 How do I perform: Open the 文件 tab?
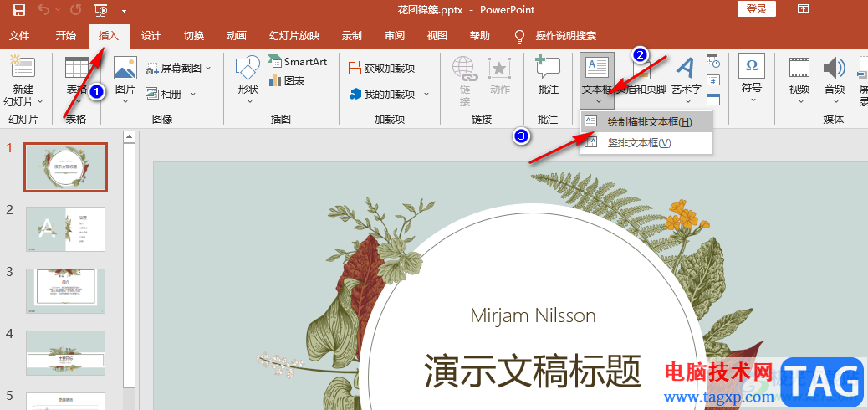20,36
